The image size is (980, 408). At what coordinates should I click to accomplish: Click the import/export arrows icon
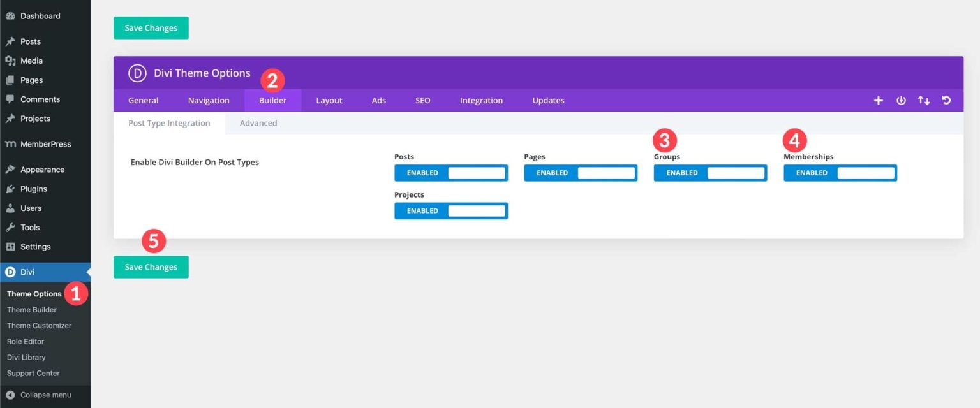tap(923, 100)
